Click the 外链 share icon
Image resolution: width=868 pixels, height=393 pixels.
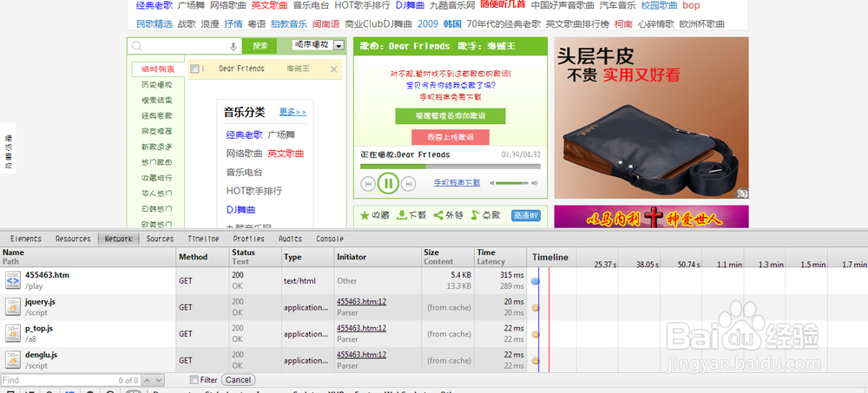(x=437, y=215)
